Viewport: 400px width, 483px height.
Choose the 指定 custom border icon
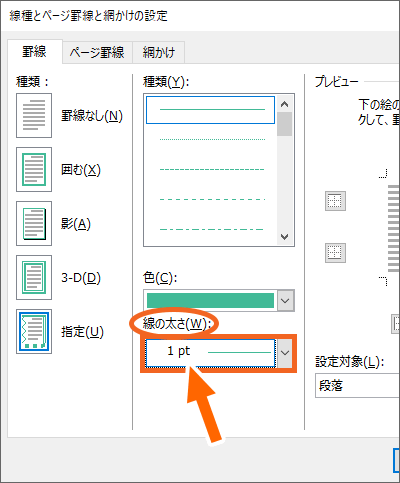point(34,331)
